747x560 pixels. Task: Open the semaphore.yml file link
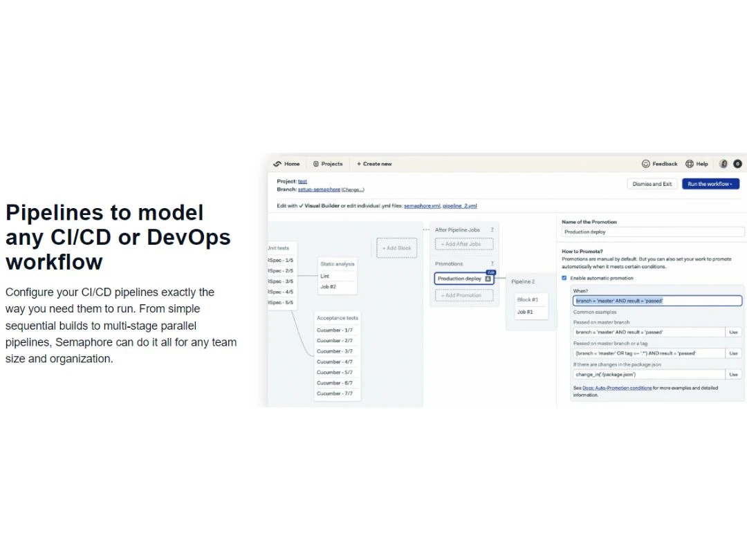pos(422,206)
